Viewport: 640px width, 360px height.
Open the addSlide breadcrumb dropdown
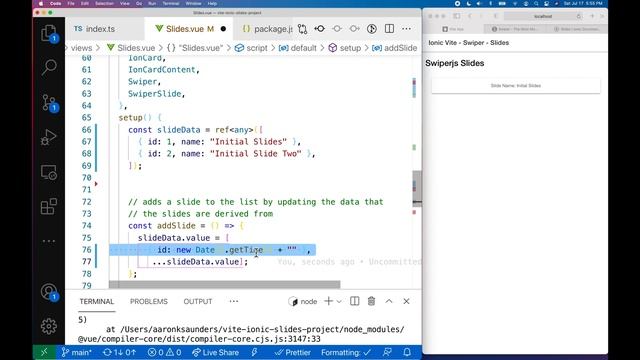coord(395,48)
